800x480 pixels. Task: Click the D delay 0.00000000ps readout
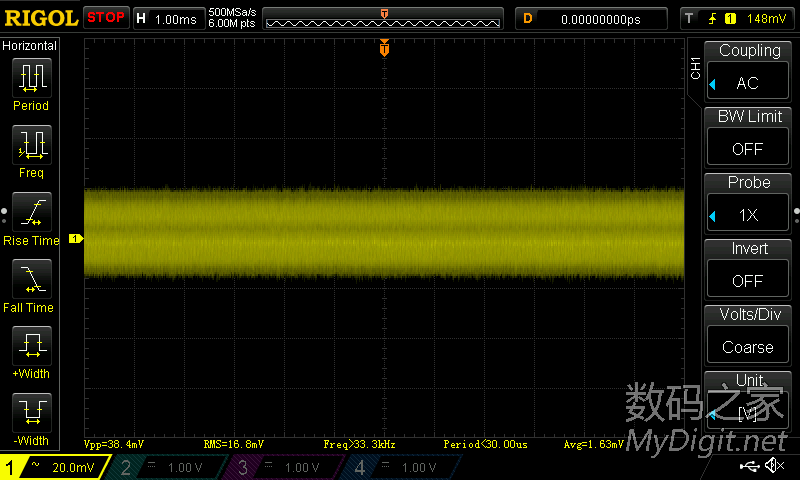click(591, 19)
